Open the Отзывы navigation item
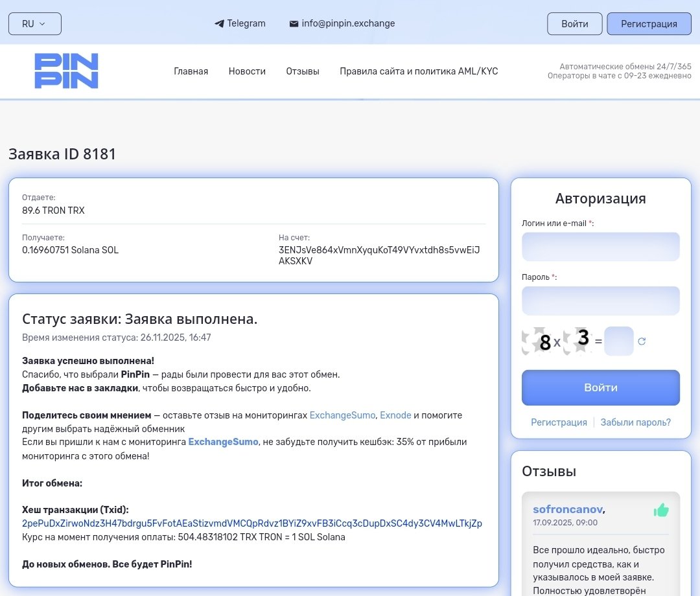Screen dimensions: 700x596 [303, 71]
